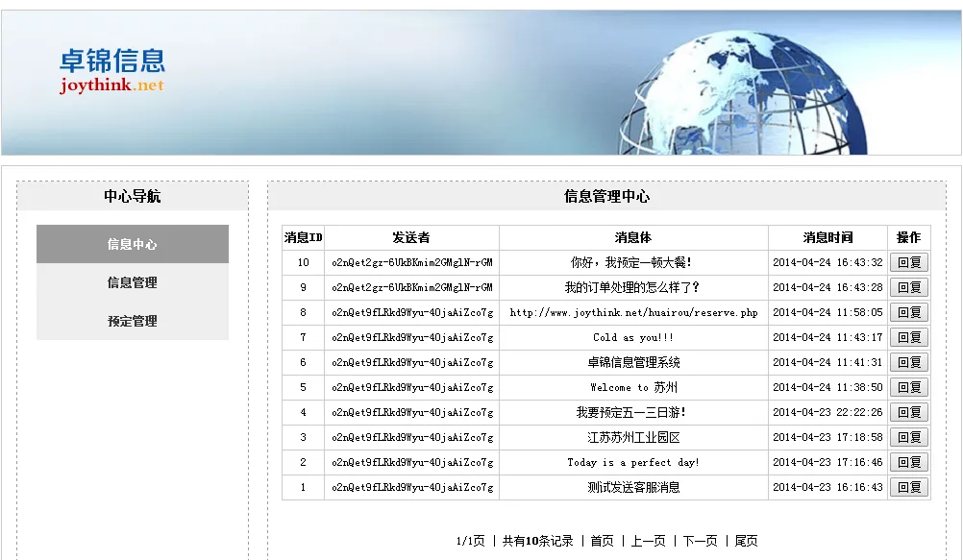Click timestamp 2014-04-24 11:43:17

click(827, 338)
